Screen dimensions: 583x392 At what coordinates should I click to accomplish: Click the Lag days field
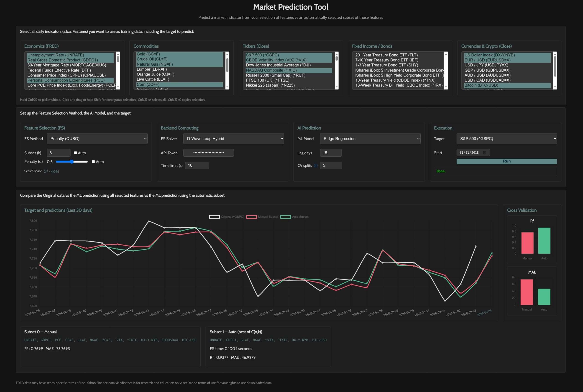(x=331, y=153)
